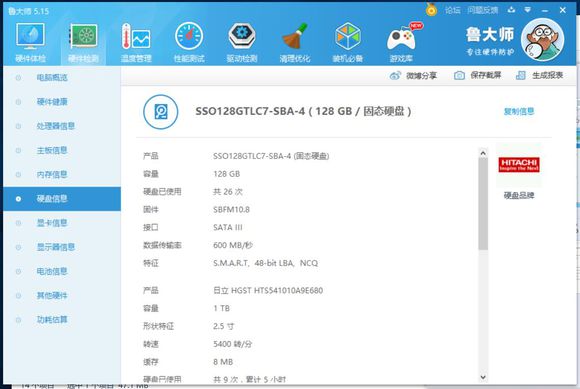Click the download tray icon in title bar
The width and height of the screenshot is (580, 389).
click(x=512, y=10)
